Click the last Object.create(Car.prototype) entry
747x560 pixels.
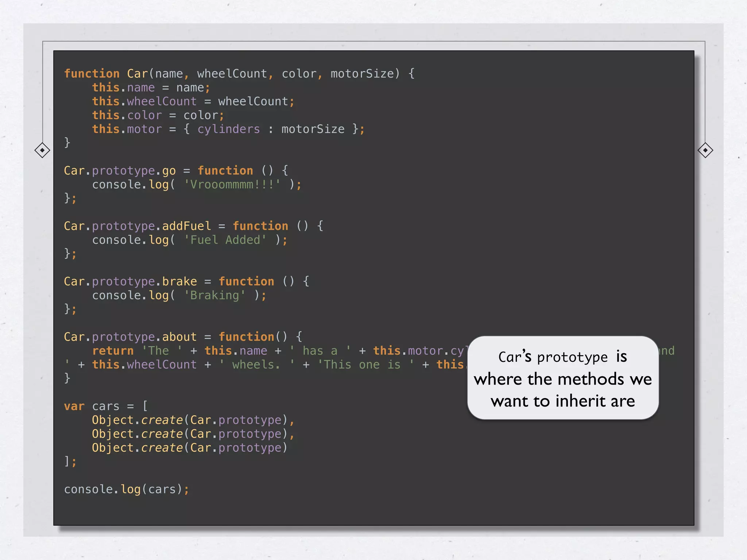tap(190, 448)
